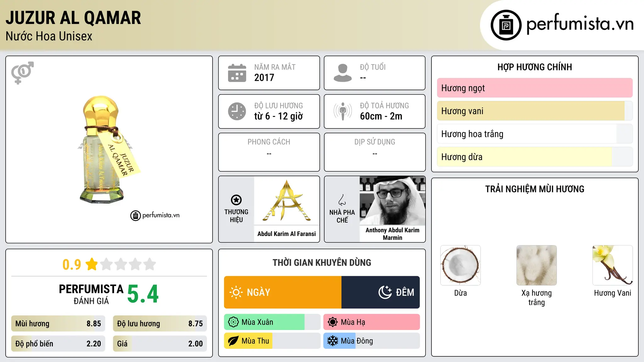Click the longevity value từ 6 - 12 giờ

pos(279,116)
